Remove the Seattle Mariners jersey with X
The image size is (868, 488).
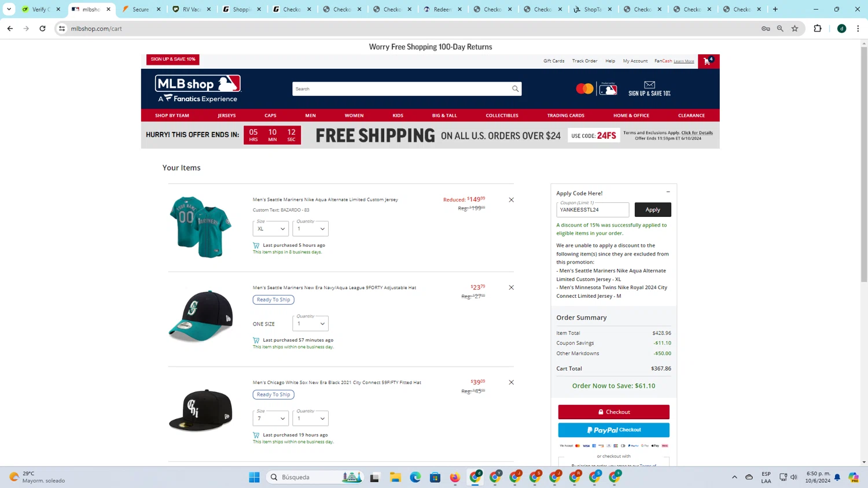click(511, 200)
